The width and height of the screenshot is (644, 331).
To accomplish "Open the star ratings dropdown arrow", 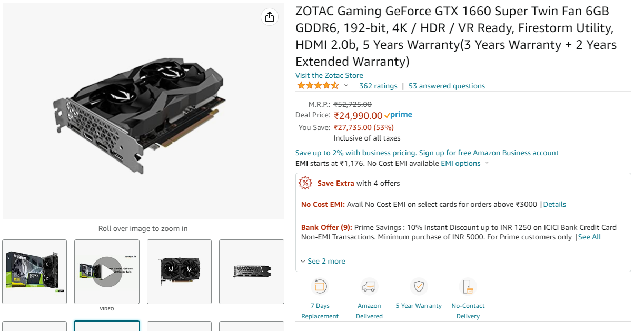I will pos(346,86).
